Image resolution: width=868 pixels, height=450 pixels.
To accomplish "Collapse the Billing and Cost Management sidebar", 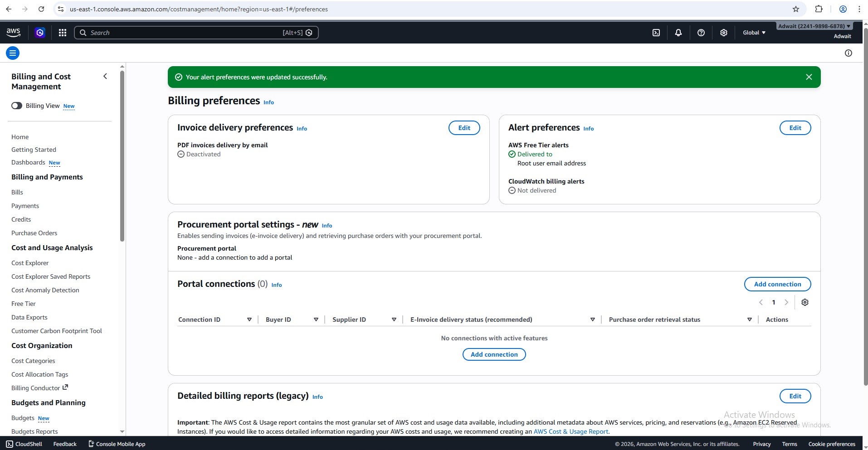I will tap(105, 76).
